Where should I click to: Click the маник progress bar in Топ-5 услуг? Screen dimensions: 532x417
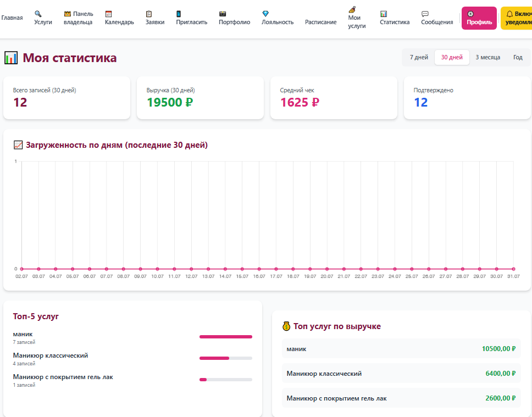click(226, 337)
